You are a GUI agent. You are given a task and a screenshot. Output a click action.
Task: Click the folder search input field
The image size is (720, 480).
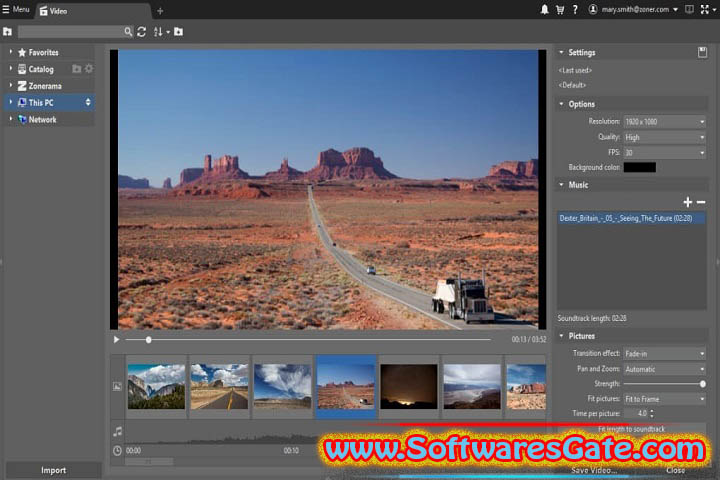point(70,32)
